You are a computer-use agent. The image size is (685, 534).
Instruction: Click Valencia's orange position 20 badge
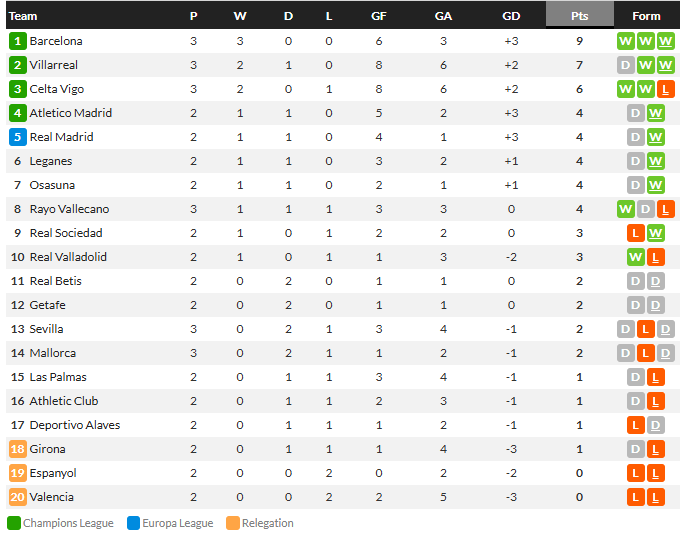tap(17, 497)
